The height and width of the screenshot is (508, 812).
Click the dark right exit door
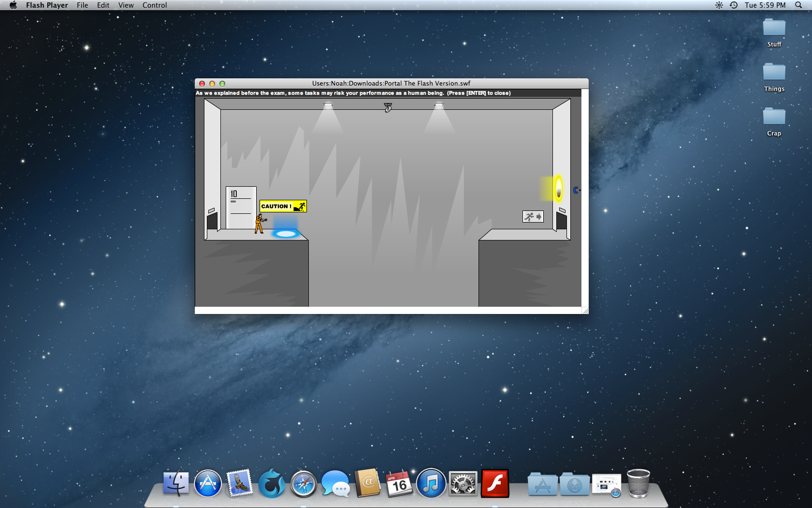[561, 221]
